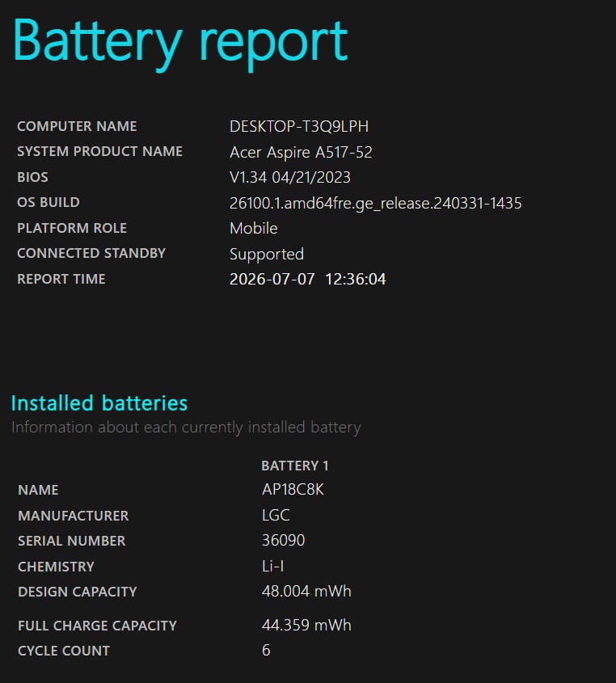The height and width of the screenshot is (683, 616).
Task: Click the cycle count value 6
Action: tap(266, 651)
